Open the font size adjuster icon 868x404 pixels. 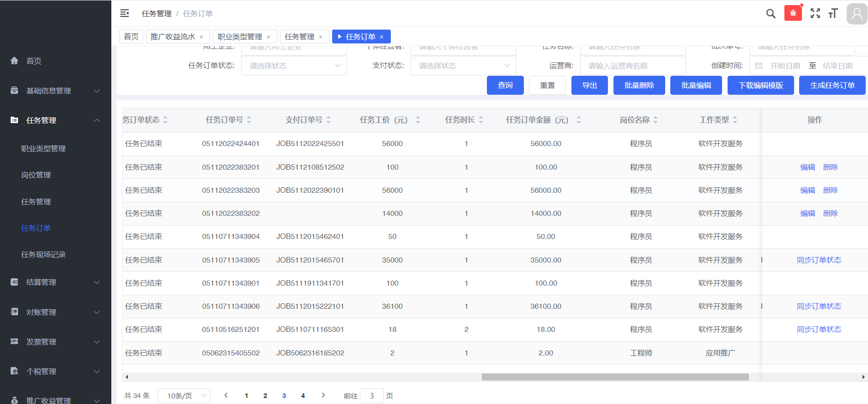coord(833,13)
